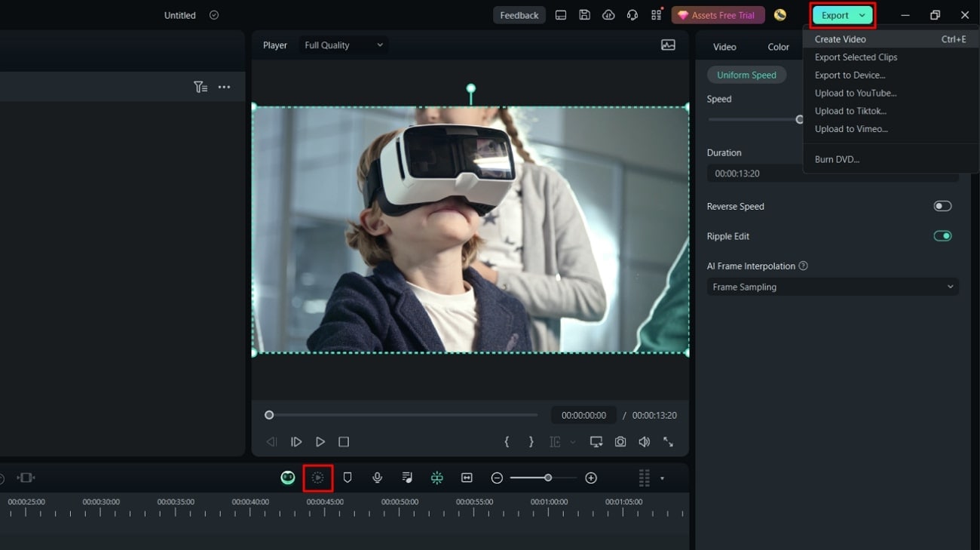Record voiceover with microphone icon
The width and height of the screenshot is (980, 550).
pyautogui.click(x=378, y=478)
